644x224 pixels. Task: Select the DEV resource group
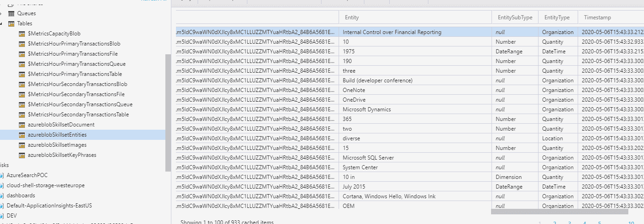[12, 216]
